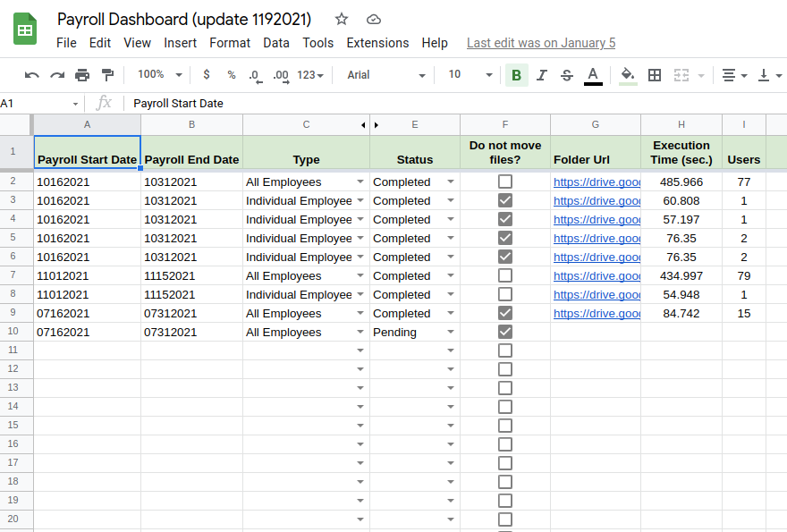The image size is (787, 532).
Task: Star this Payroll Dashboard document
Action: pyautogui.click(x=342, y=19)
